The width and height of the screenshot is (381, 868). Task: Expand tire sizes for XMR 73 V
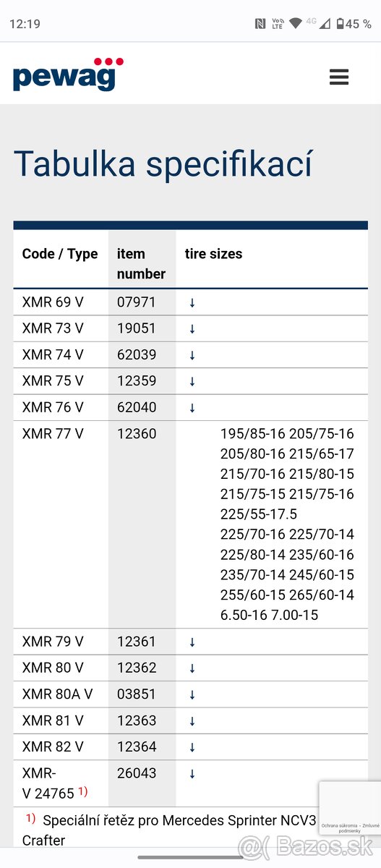point(192,328)
